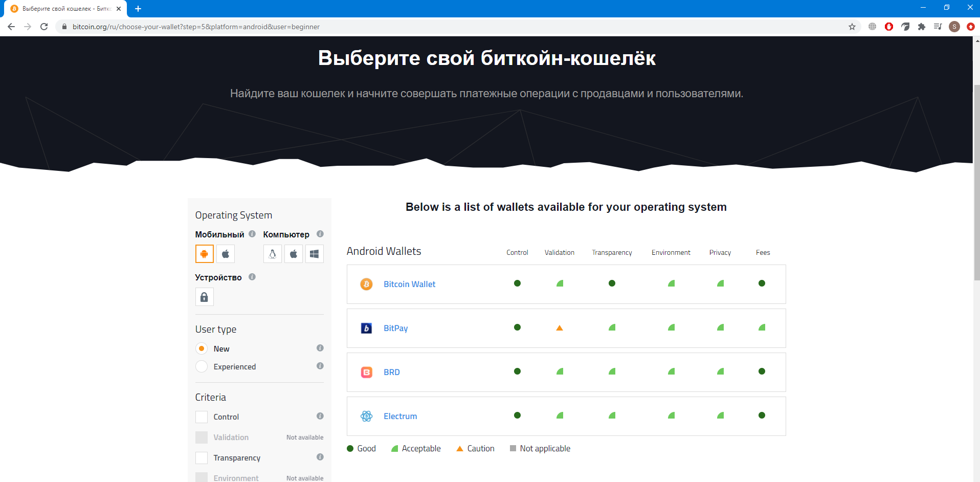Screen dimensions: 980x482
Task: Open the BRD wallet link
Action: click(392, 372)
